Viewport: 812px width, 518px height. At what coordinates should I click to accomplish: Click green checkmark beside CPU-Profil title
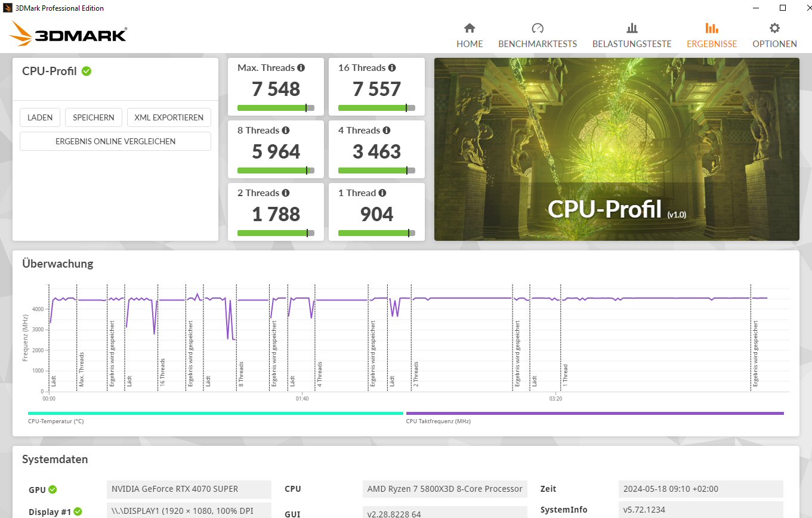point(87,71)
